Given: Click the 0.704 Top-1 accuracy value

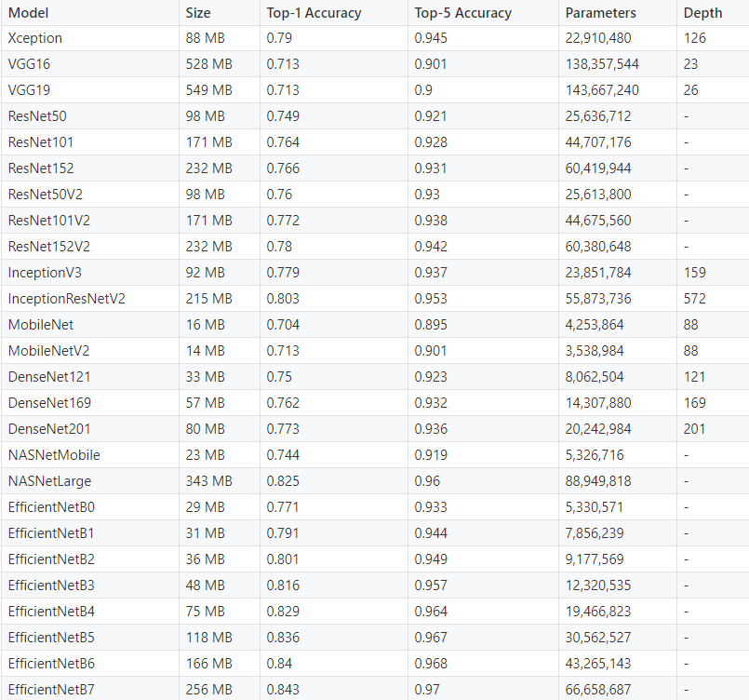Looking at the screenshot, I should [x=283, y=325].
